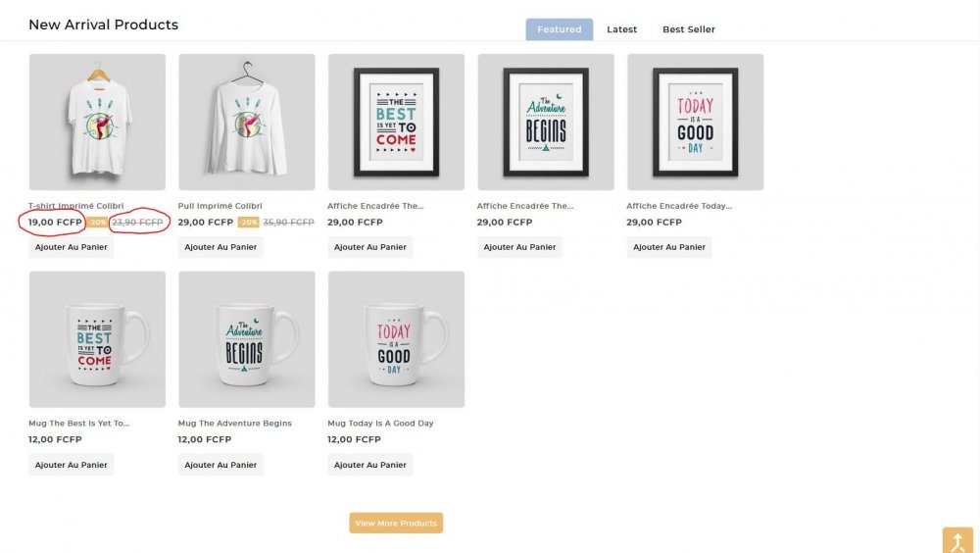Viewport: 980px width, 553px height.
Task: Switch to the Latest tab
Action: pyautogui.click(x=622, y=29)
